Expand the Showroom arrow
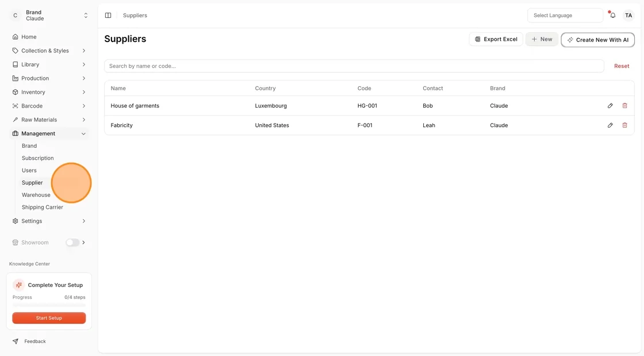 (x=84, y=243)
